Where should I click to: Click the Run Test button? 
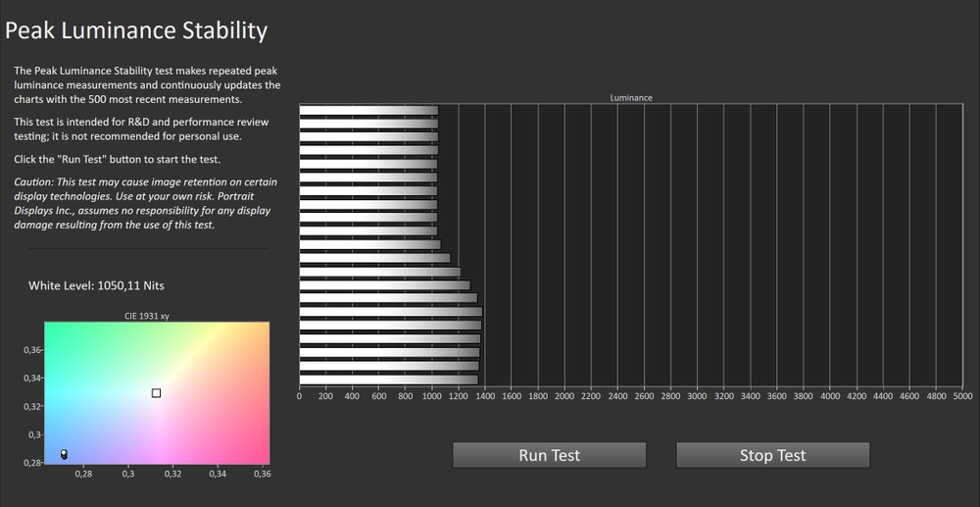549,455
